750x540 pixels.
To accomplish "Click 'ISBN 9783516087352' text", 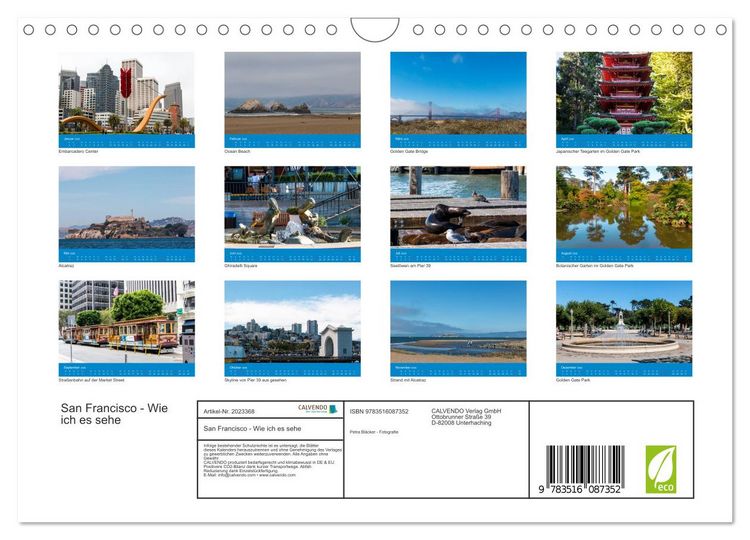I will click(x=379, y=411).
